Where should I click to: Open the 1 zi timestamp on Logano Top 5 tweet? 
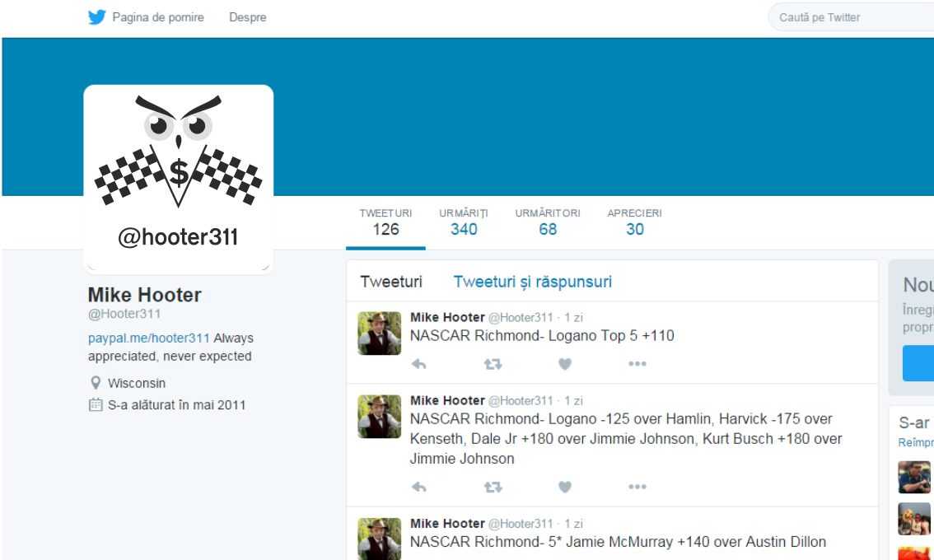point(573,318)
